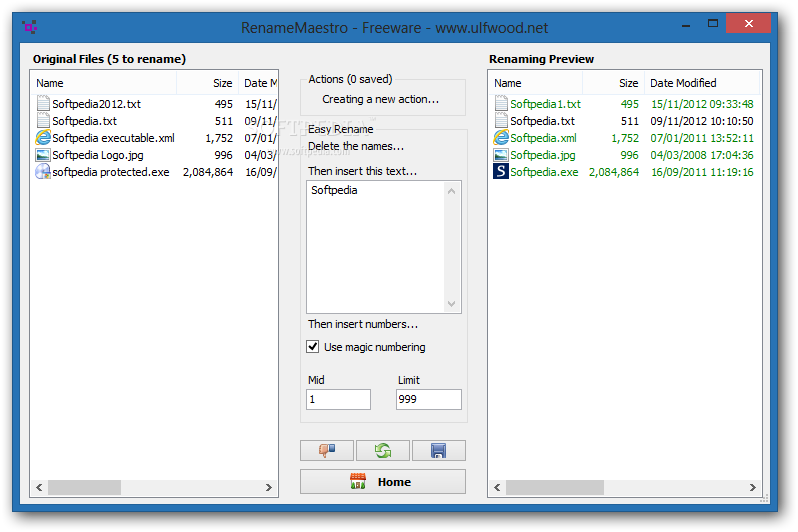Click the S icon of Softpedia.exe preview
798x532 pixels.
[501, 172]
